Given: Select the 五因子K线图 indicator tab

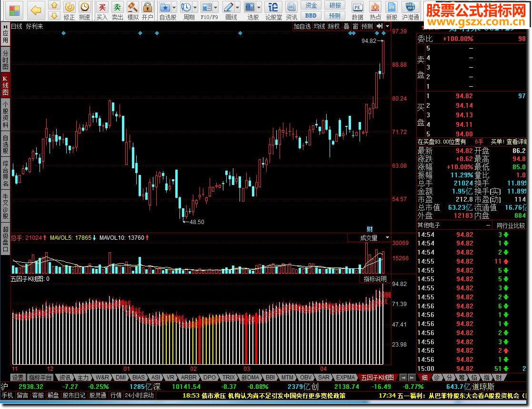Looking at the screenshot, I should pyautogui.click(x=377, y=378).
